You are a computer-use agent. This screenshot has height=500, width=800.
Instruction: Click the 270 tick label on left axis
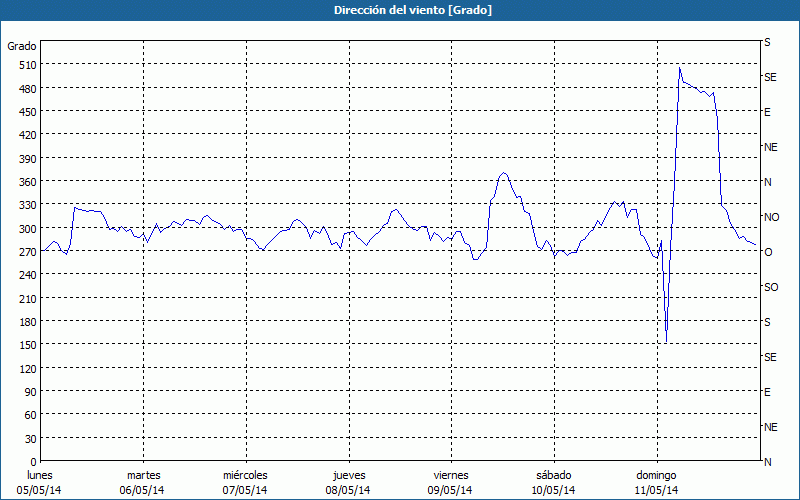[x=26, y=252]
